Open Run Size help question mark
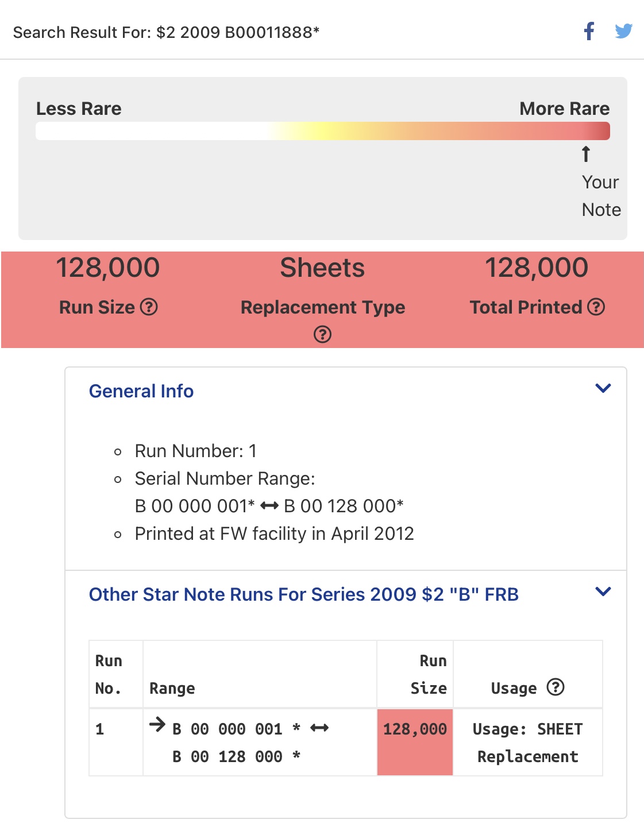 (149, 307)
